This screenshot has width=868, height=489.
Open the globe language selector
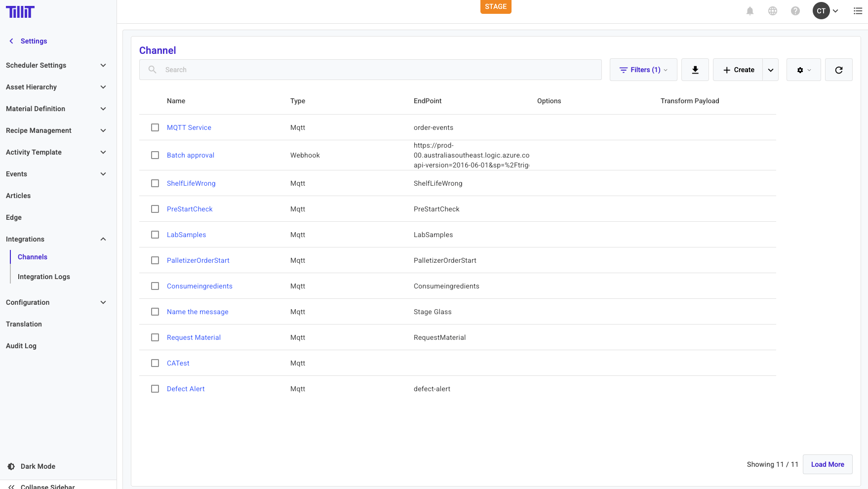pos(773,11)
